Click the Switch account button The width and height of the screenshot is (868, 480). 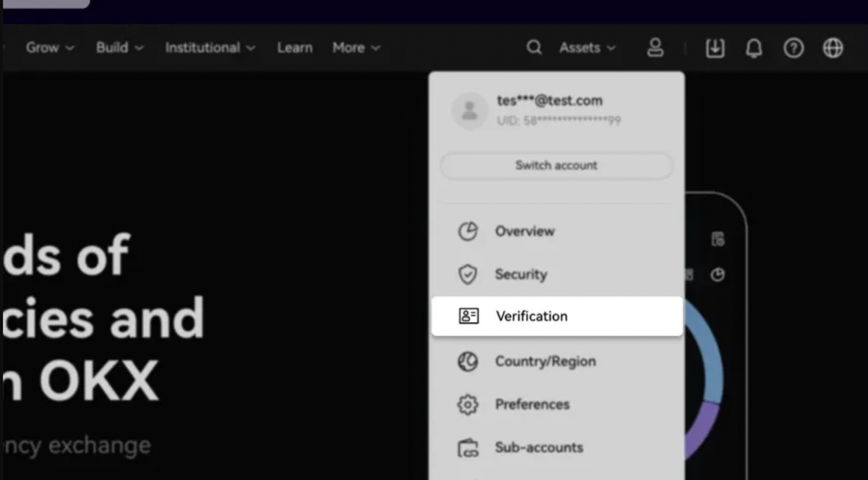[556, 166]
